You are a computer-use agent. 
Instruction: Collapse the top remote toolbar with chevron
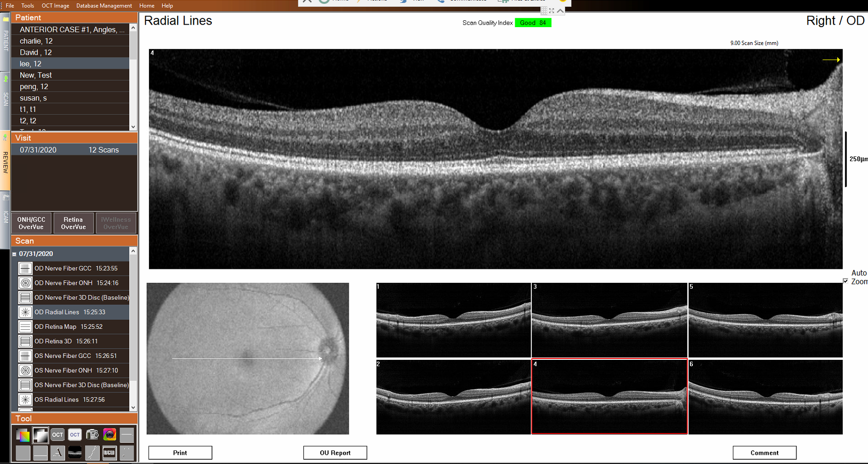point(560,11)
